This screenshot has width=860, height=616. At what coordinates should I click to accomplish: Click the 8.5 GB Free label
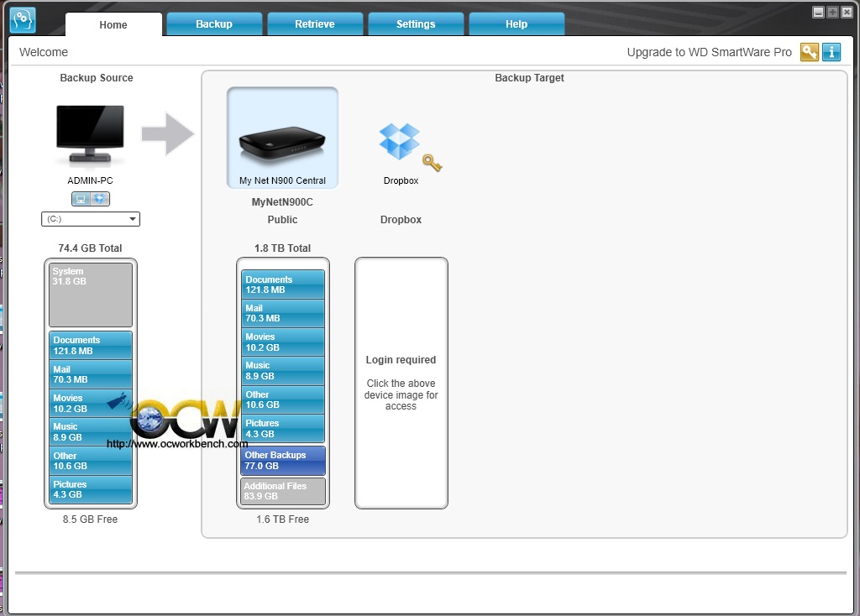(90, 519)
